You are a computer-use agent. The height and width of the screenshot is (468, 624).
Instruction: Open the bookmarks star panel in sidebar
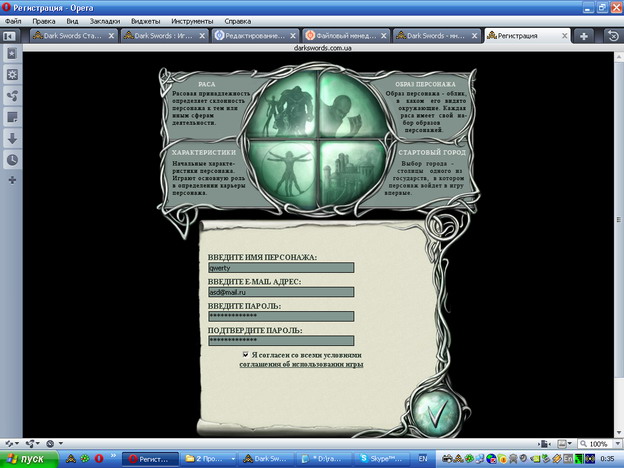tap(12, 53)
